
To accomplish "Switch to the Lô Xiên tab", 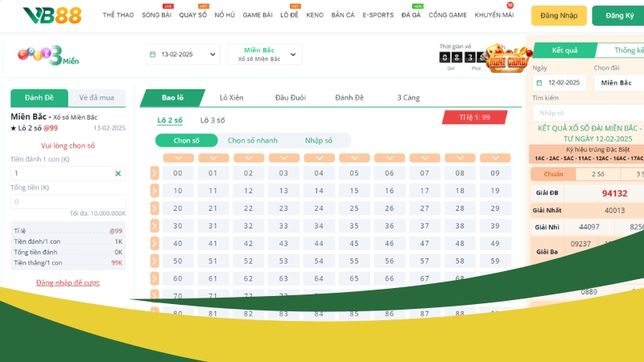I will [232, 98].
